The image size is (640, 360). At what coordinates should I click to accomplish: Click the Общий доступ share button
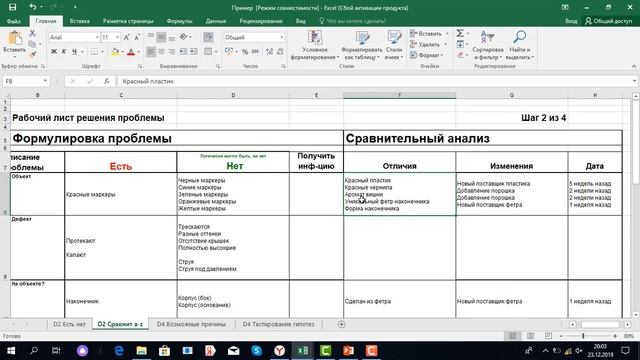click(608, 21)
